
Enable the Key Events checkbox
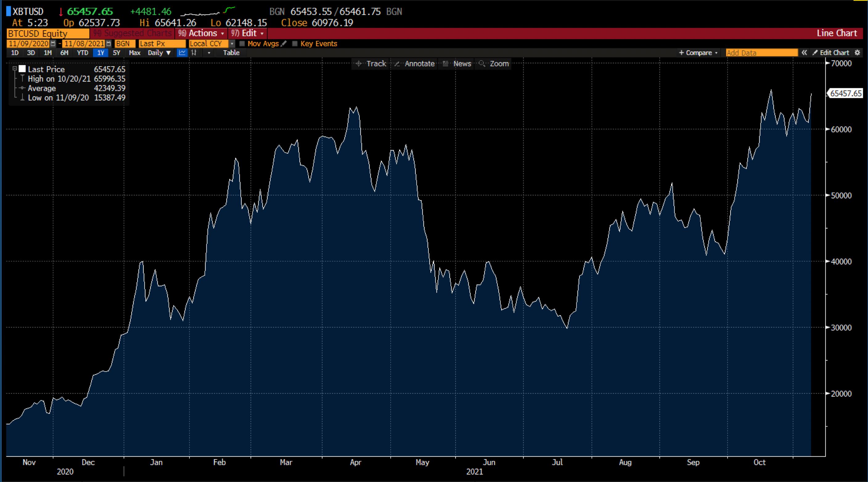point(296,44)
